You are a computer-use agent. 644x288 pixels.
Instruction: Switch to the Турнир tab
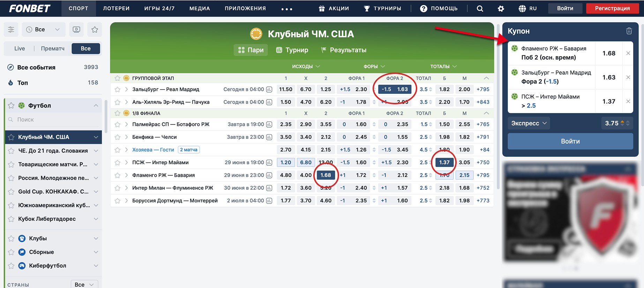(292, 50)
